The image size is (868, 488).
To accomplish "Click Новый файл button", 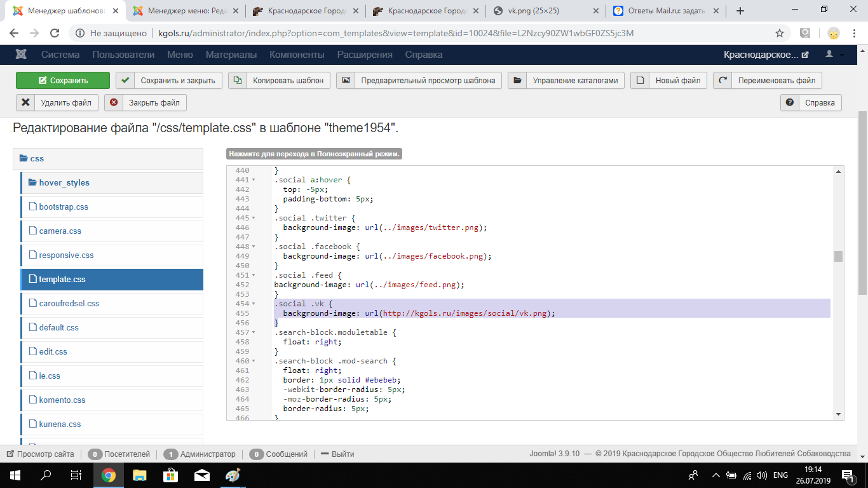I will click(669, 81).
